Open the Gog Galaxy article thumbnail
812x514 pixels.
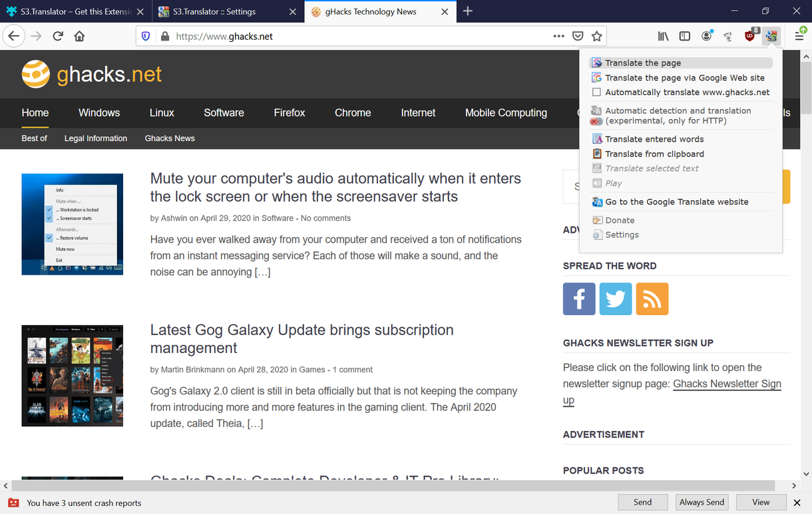point(73,376)
